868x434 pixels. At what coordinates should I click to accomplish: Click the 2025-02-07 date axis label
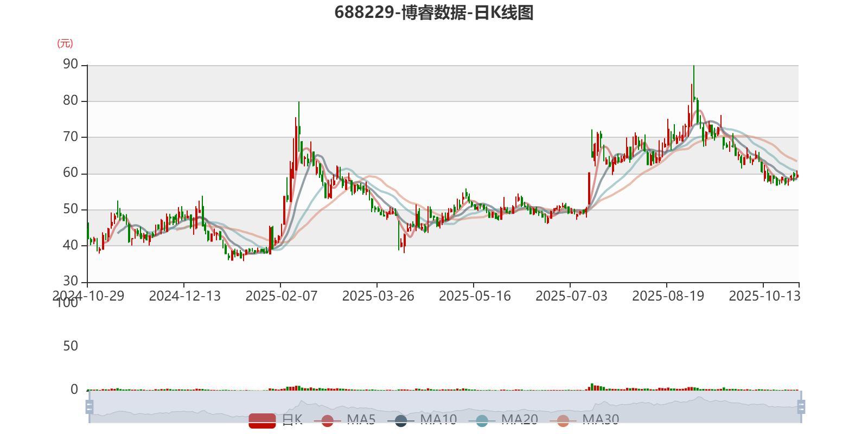pos(282,296)
